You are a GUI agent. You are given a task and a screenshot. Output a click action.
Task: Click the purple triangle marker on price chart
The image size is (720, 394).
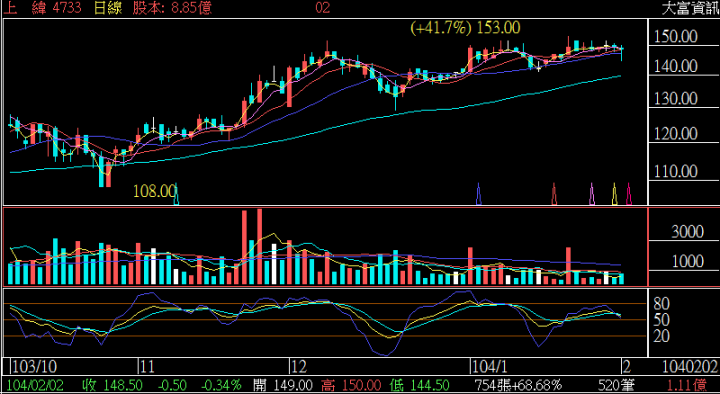(591, 194)
